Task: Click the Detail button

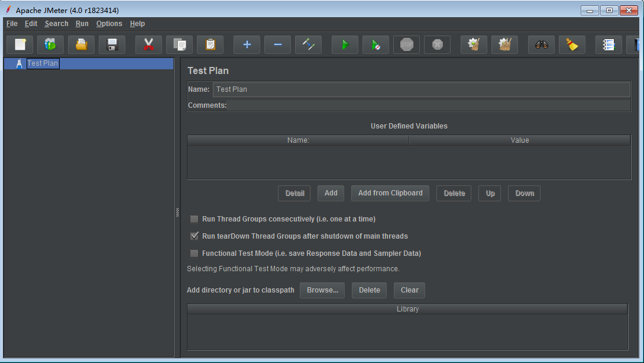Action: click(x=295, y=193)
